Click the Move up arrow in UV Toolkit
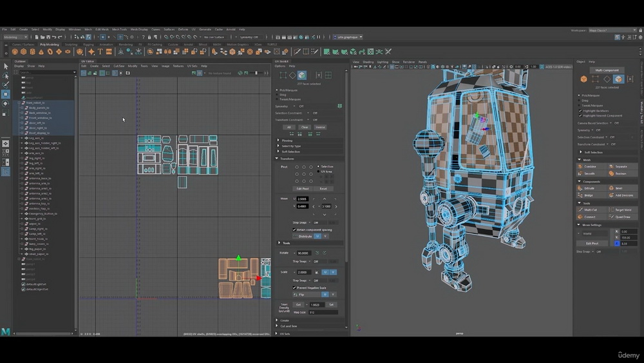Screen dimensions: 644x363 325,199
